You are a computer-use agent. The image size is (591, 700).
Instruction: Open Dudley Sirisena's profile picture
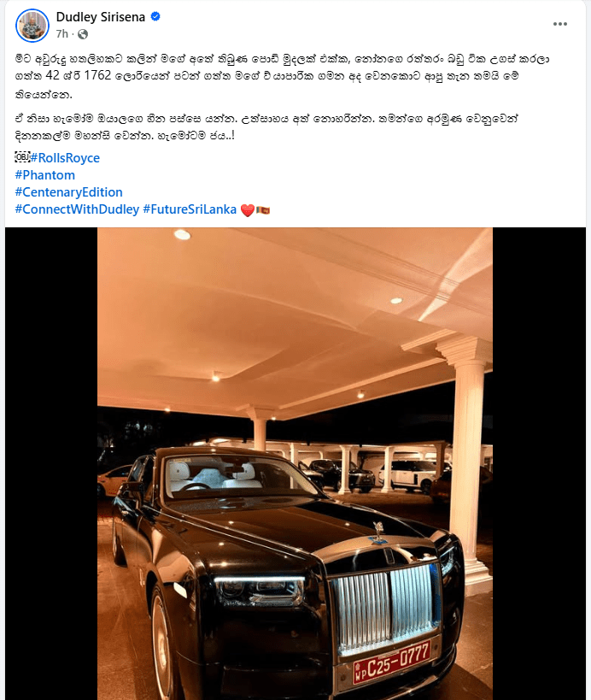[32, 26]
